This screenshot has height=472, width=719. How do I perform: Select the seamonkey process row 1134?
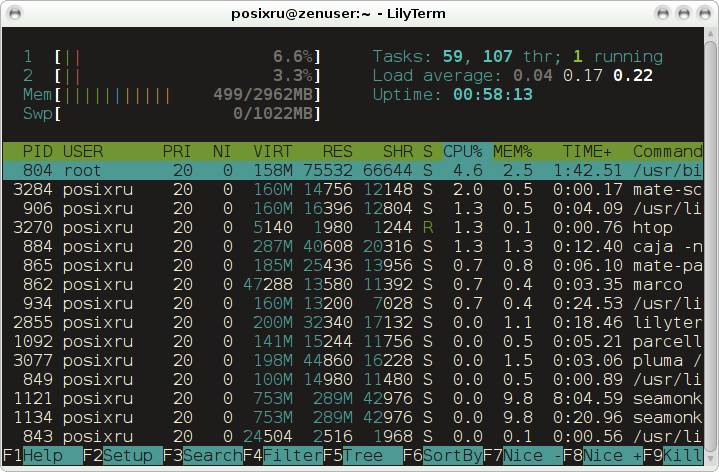353,417
